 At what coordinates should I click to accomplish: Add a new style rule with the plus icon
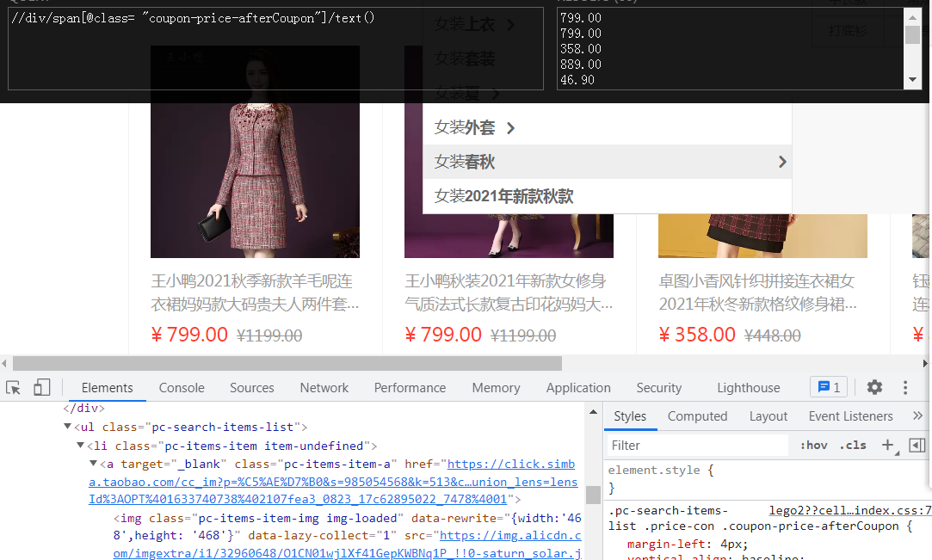(887, 445)
